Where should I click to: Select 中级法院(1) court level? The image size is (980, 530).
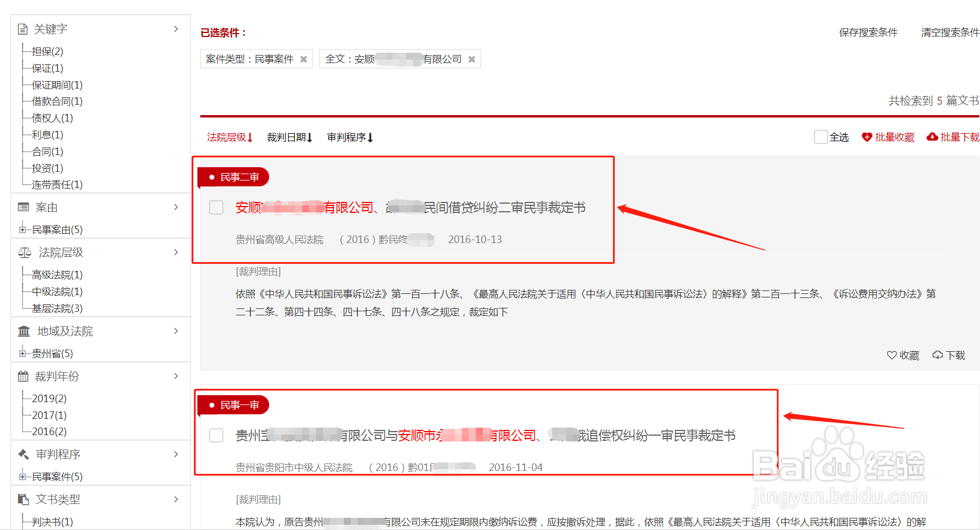pos(57,292)
